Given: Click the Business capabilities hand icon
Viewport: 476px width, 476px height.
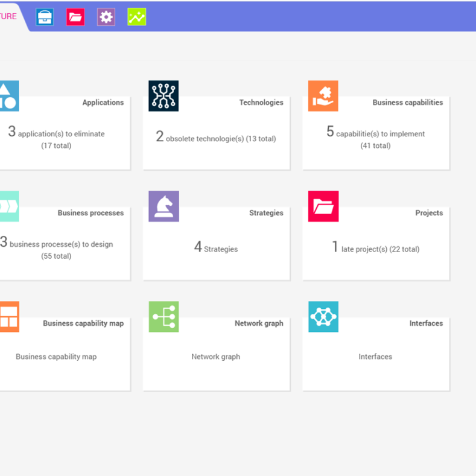Looking at the screenshot, I should click(323, 96).
